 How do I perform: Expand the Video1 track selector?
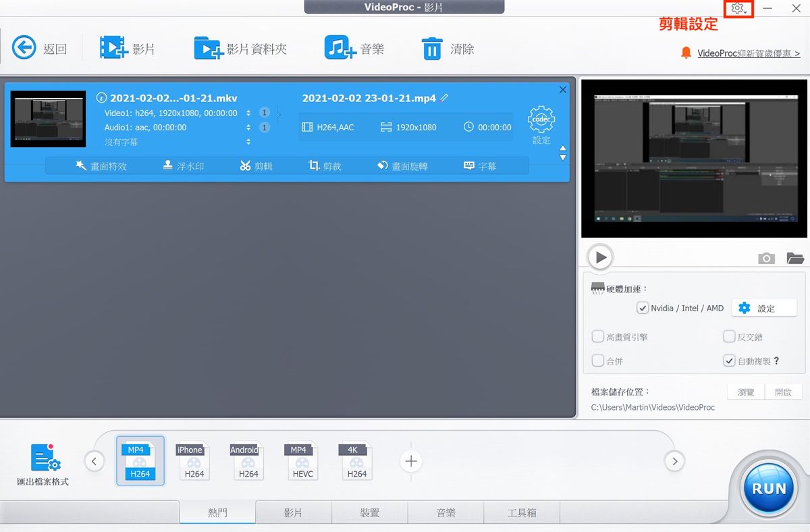coord(248,113)
